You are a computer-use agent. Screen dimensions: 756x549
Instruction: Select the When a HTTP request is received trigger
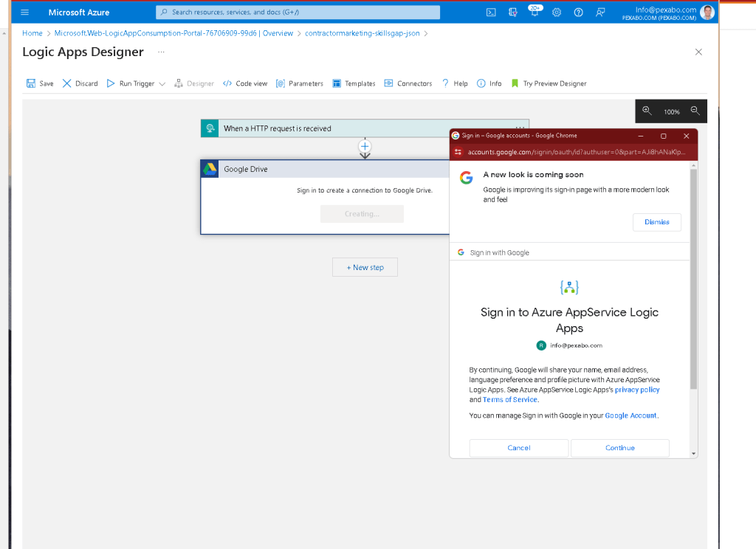pyautogui.click(x=365, y=128)
